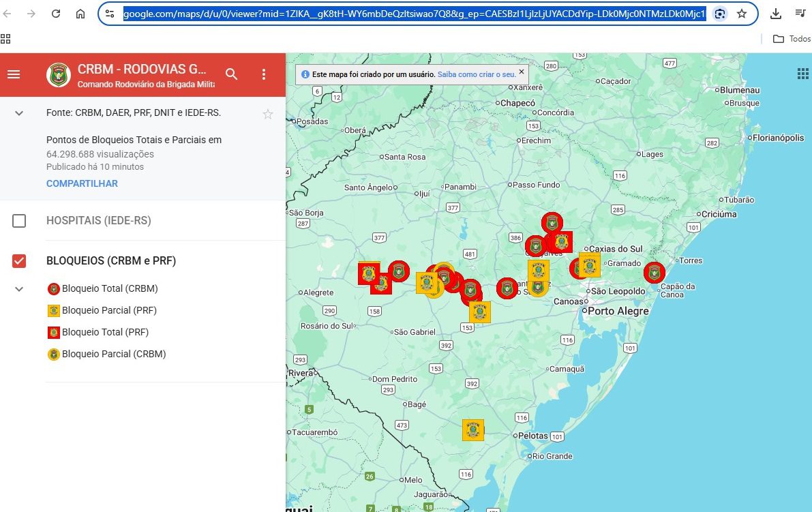Bookmark this page with star icon

pos(742,14)
